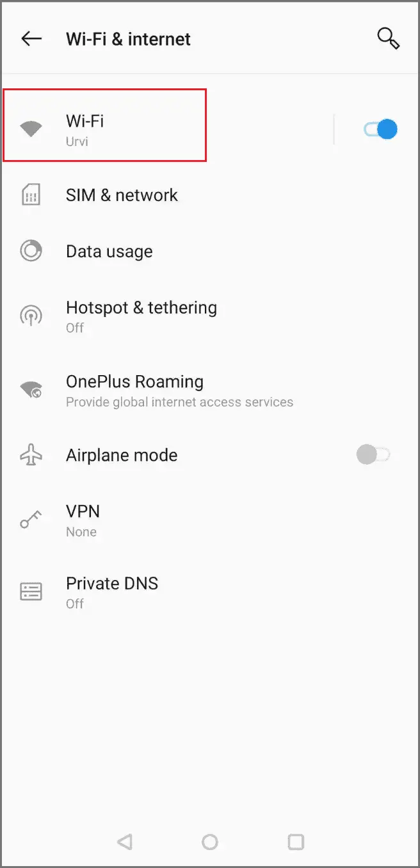This screenshot has width=420, height=868.
Task: Disable the Wi-Fi toggle
Action: (x=380, y=129)
